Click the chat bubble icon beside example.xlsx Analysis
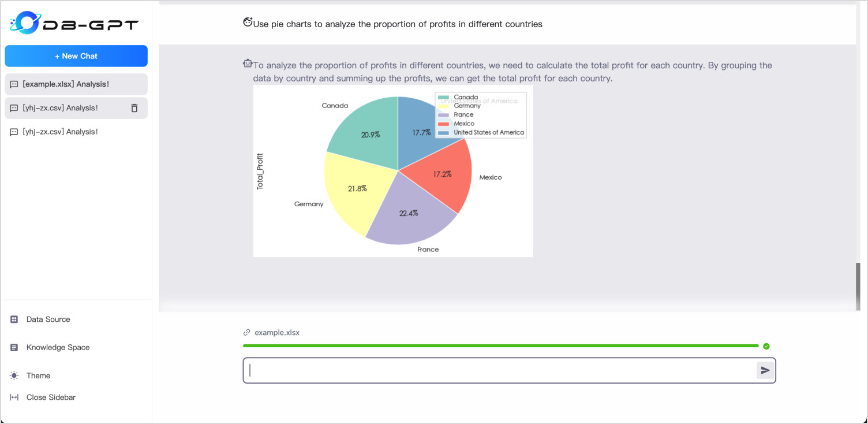The image size is (868, 424). tap(14, 84)
